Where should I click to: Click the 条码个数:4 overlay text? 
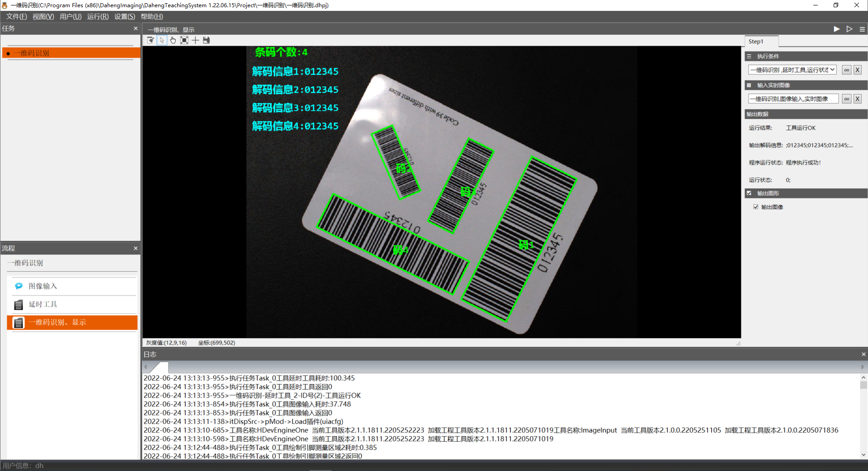pos(281,52)
